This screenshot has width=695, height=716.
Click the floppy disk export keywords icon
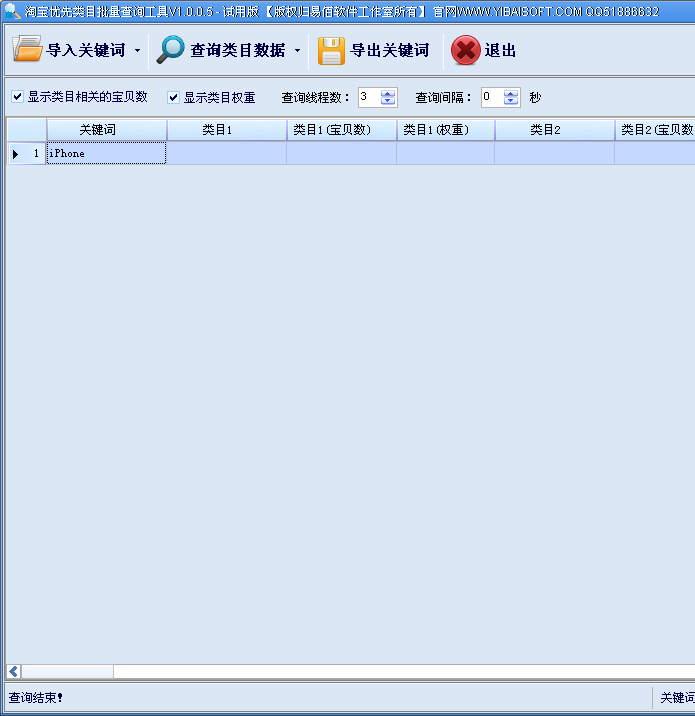coord(331,50)
